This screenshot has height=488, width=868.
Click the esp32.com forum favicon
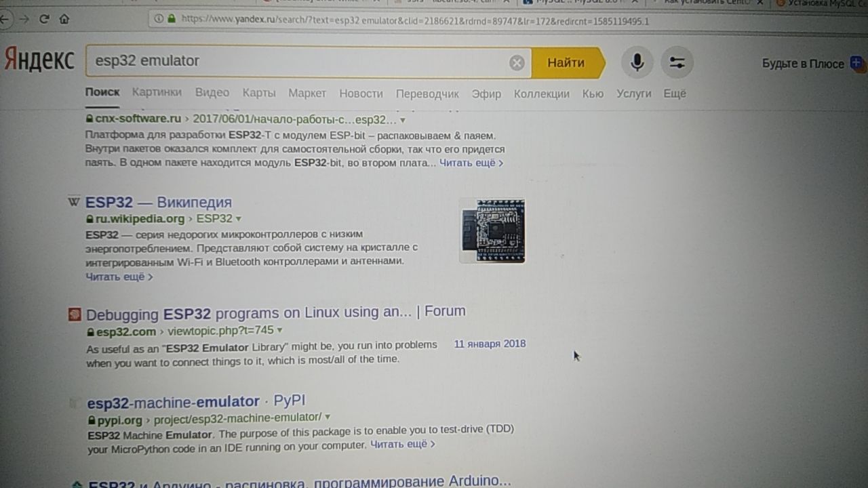[x=75, y=314]
